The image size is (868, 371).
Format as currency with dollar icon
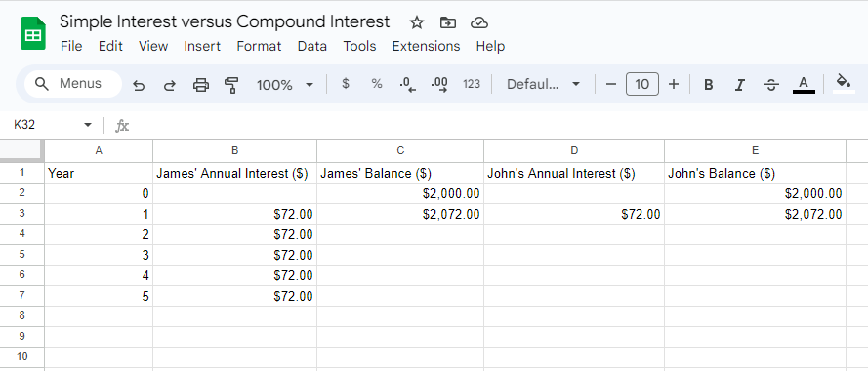click(x=346, y=84)
